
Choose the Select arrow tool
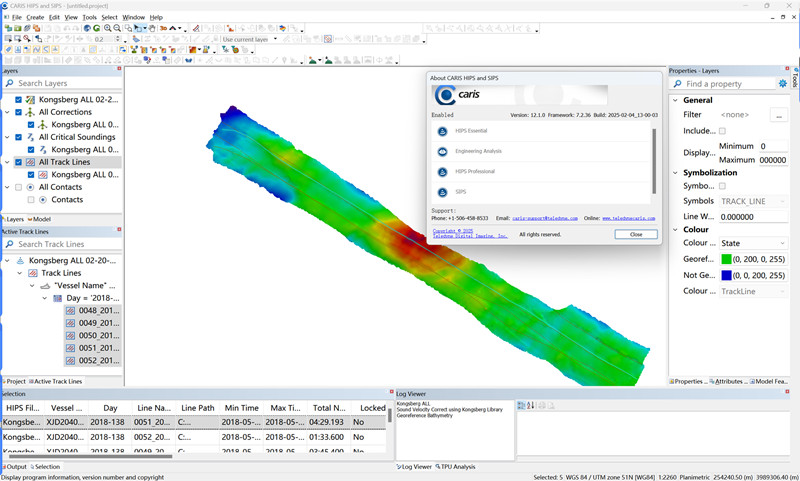(x=138, y=28)
